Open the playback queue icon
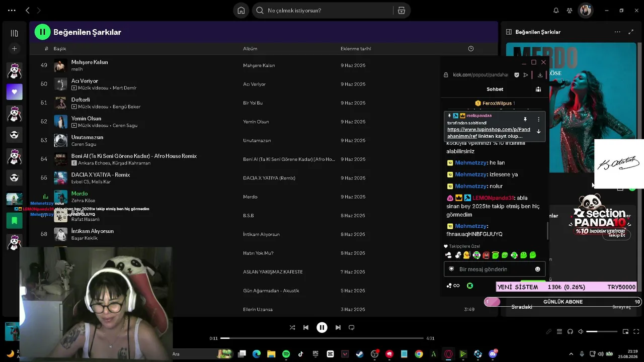 (x=559, y=332)
